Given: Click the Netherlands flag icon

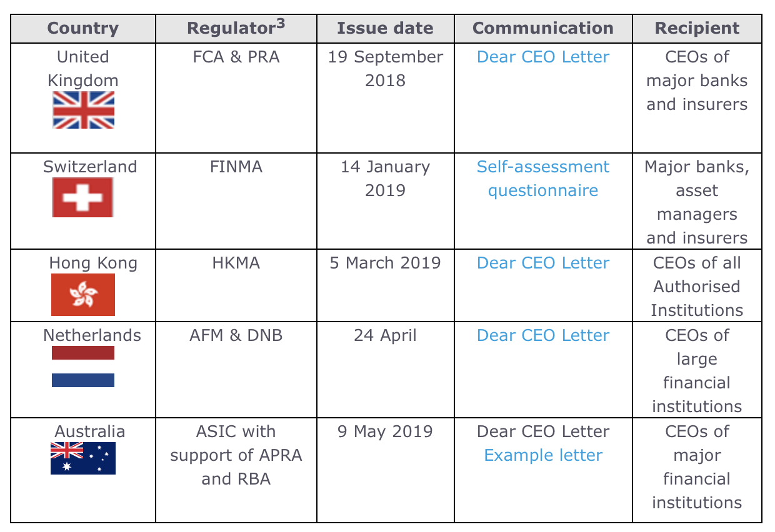Looking at the screenshot, I should pyautogui.click(x=83, y=367).
